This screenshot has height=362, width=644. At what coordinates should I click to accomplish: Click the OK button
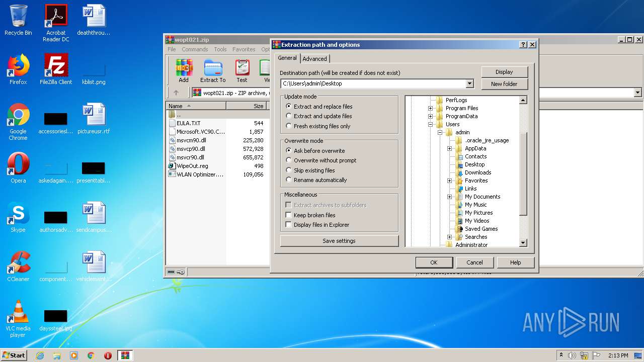click(x=434, y=262)
